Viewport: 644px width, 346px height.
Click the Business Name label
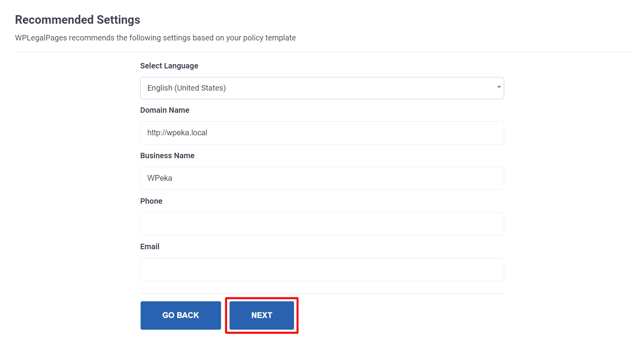click(167, 156)
